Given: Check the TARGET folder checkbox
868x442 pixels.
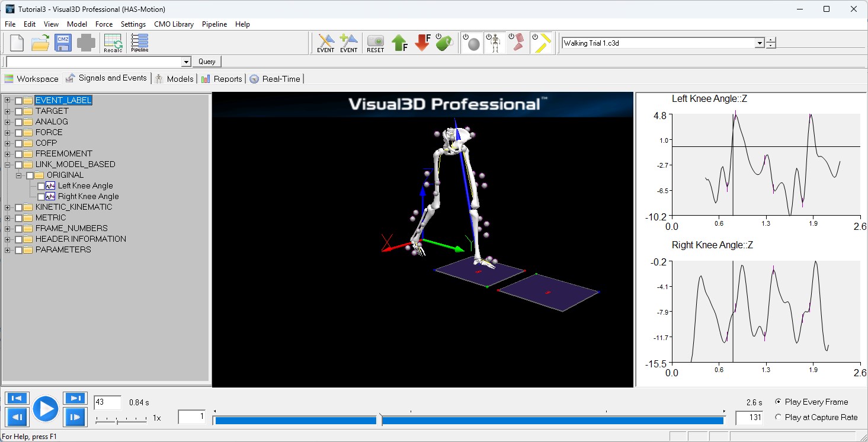Looking at the screenshot, I should (x=18, y=111).
